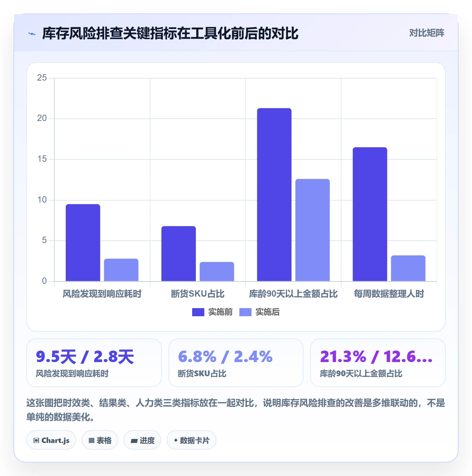The image size is (472, 476).
Task: Click the y-axis value 15
Action: [42, 159]
